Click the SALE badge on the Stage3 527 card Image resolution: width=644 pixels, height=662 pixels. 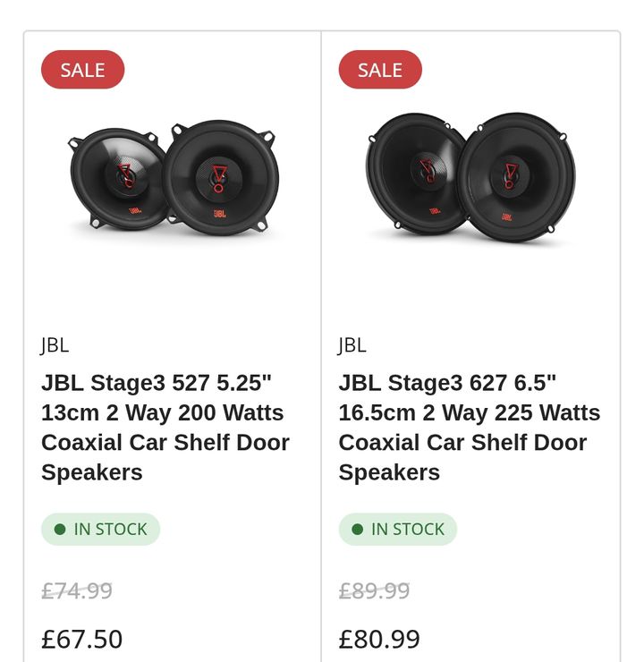pyautogui.click(x=82, y=70)
